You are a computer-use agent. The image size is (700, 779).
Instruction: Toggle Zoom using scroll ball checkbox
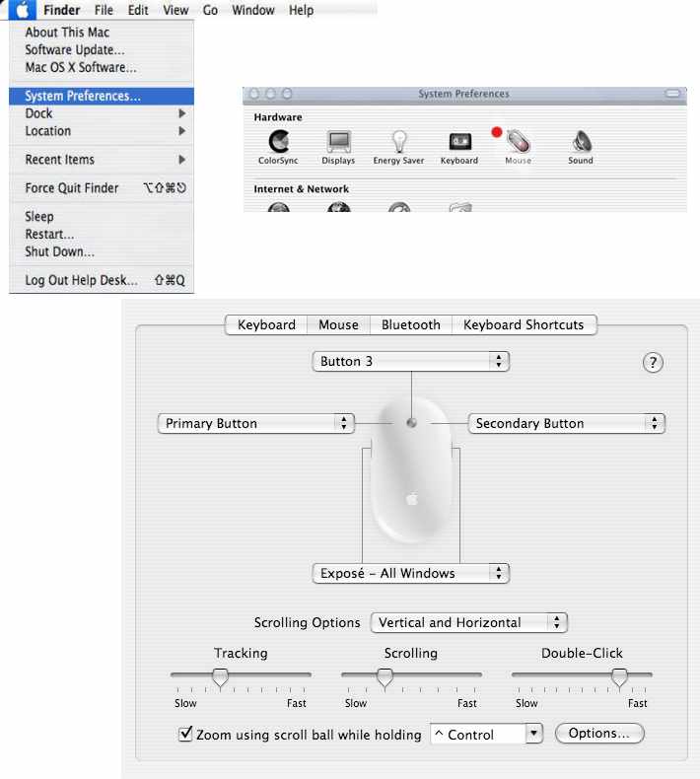pos(184,734)
